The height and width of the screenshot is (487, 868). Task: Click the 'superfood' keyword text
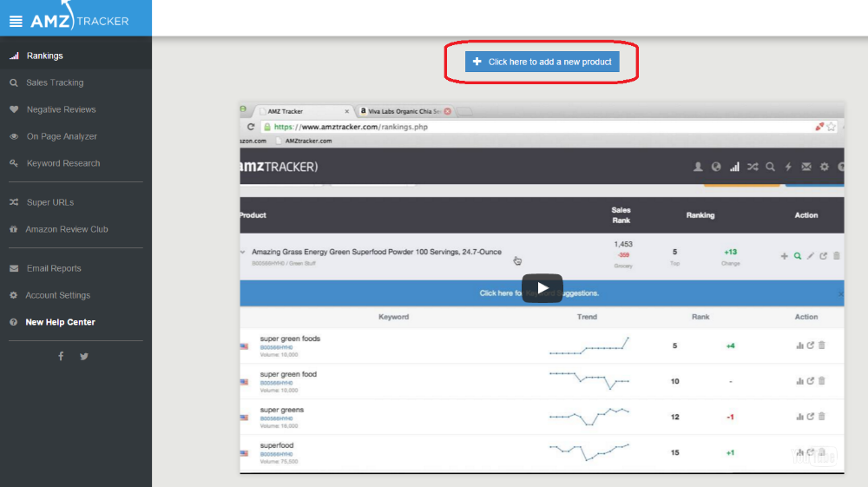277,445
